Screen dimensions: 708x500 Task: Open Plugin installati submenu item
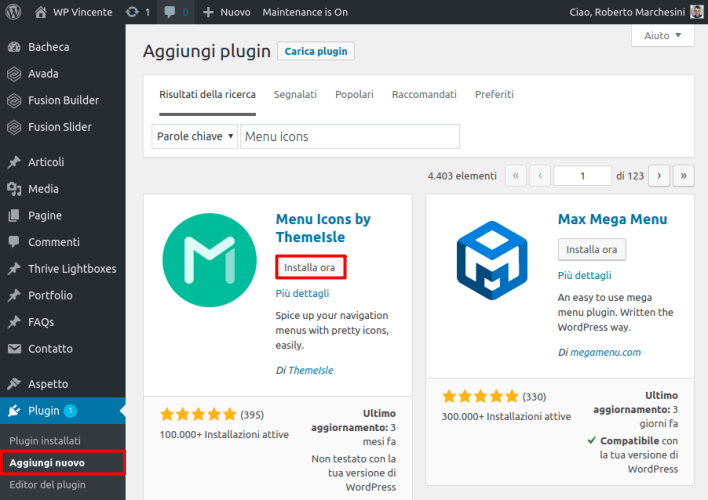click(x=45, y=441)
